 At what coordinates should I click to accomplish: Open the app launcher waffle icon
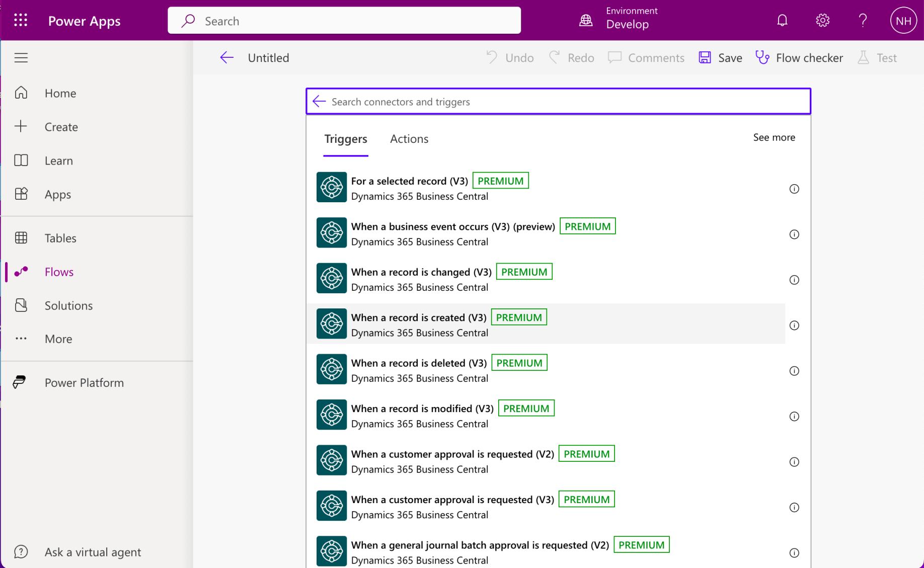[x=21, y=20]
